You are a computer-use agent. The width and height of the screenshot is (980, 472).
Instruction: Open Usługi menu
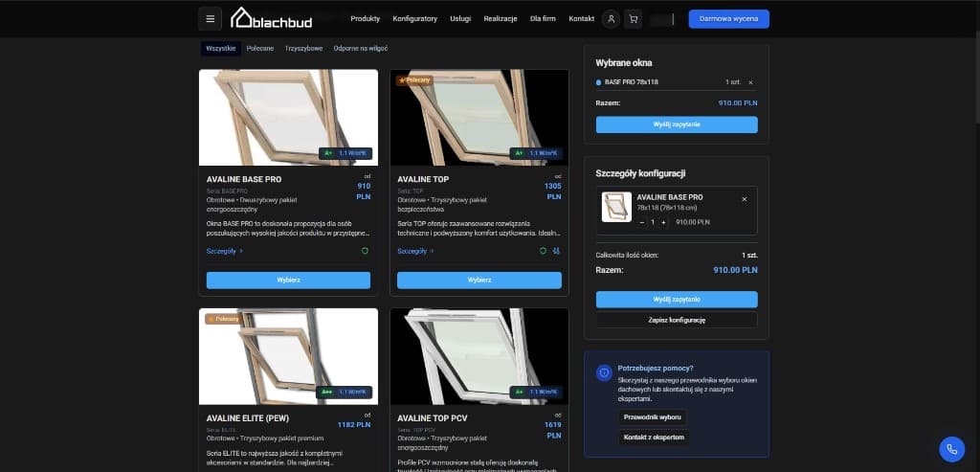[x=460, y=19]
